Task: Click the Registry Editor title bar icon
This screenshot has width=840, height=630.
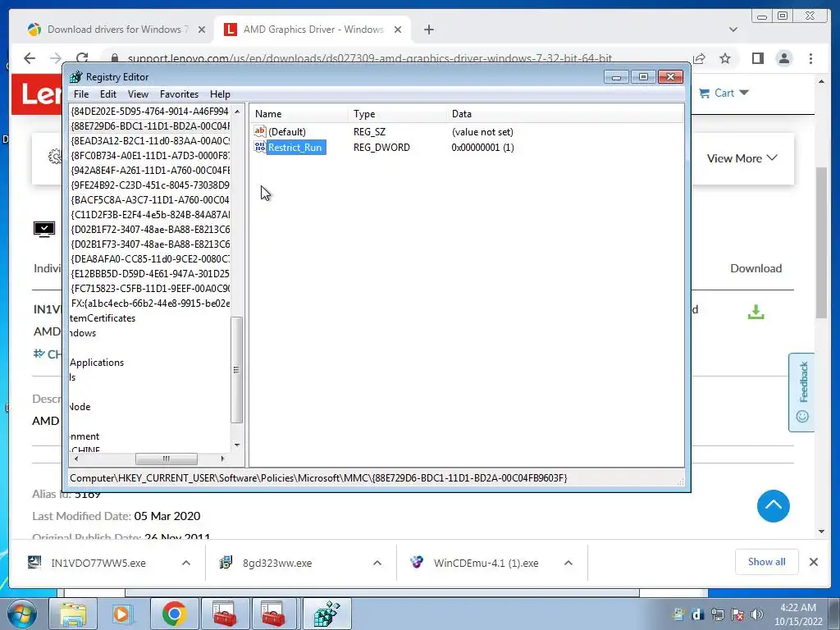Action: [x=76, y=76]
